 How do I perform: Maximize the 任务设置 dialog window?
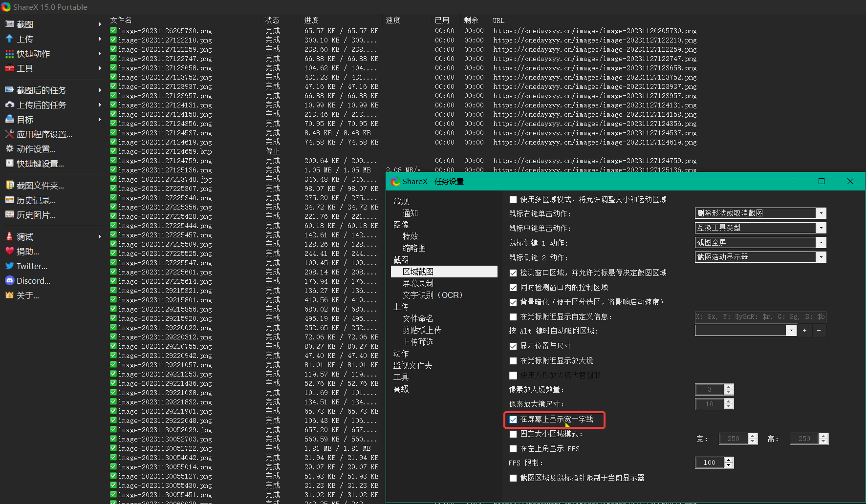822,181
